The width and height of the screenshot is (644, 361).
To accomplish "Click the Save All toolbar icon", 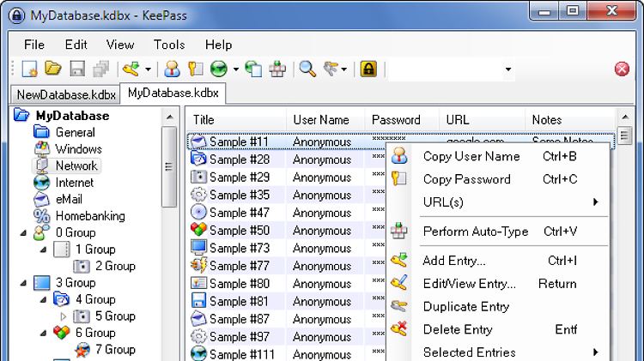I will tap(101, 69).
